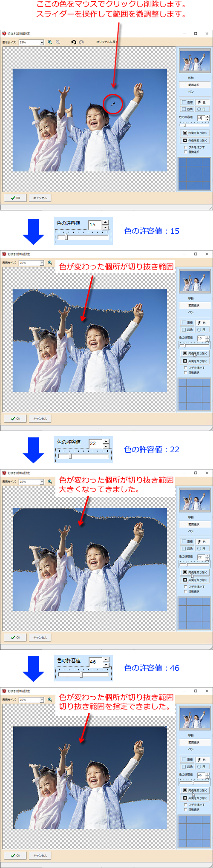The width and height of the screenshot is (213, 868).
Task: Click the slider in enlarged 46 snippet
Action: [x=83, y=674]
